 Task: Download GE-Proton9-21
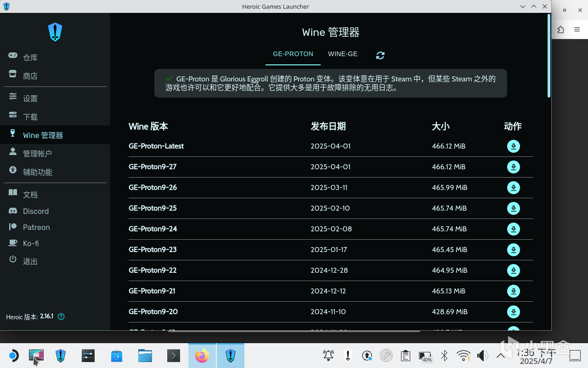[x=514, y=291]
